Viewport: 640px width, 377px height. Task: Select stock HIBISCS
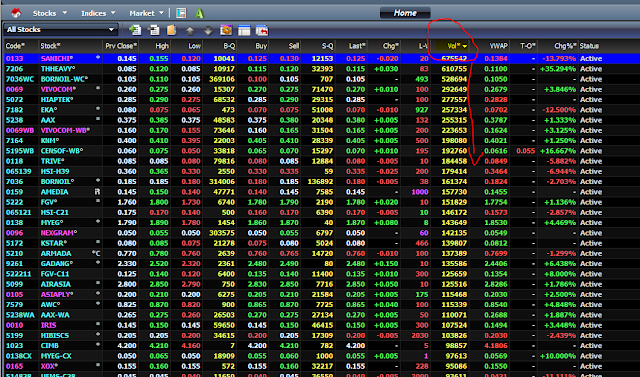coord(55,335)
